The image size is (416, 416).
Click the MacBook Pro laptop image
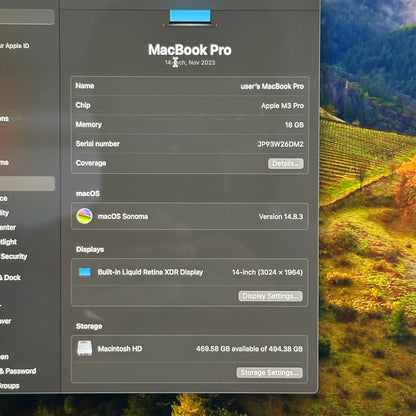pyautogui.click(x=190, y=18)
